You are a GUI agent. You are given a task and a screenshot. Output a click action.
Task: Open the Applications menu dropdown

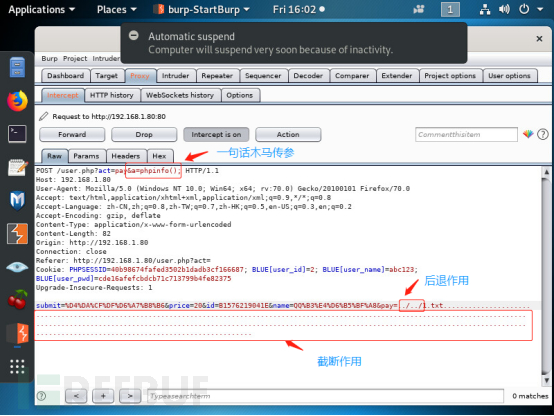[42, 10]
